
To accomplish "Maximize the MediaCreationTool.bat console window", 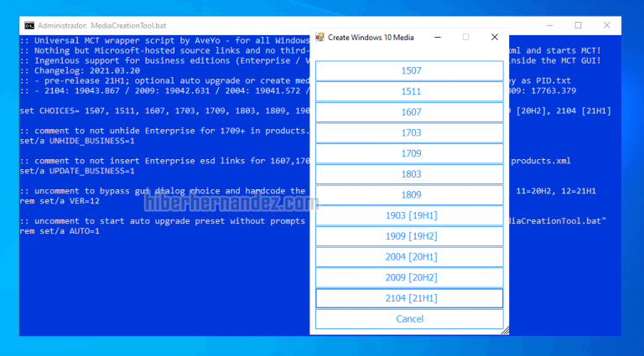I will click(x=578, y=25).
